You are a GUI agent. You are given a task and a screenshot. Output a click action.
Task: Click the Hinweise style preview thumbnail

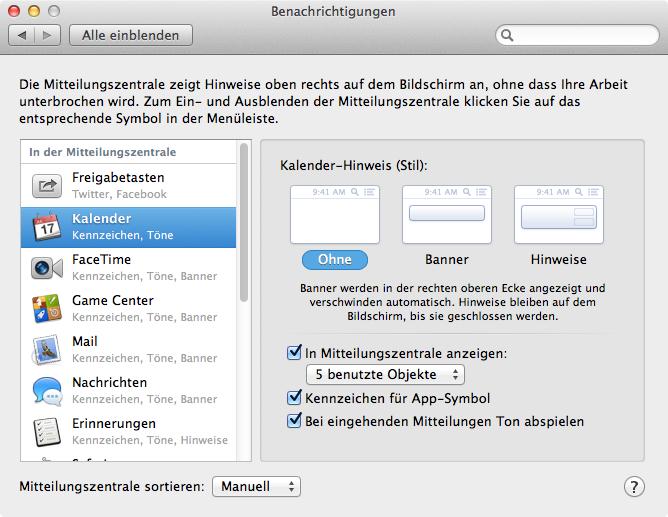(559, 214)
